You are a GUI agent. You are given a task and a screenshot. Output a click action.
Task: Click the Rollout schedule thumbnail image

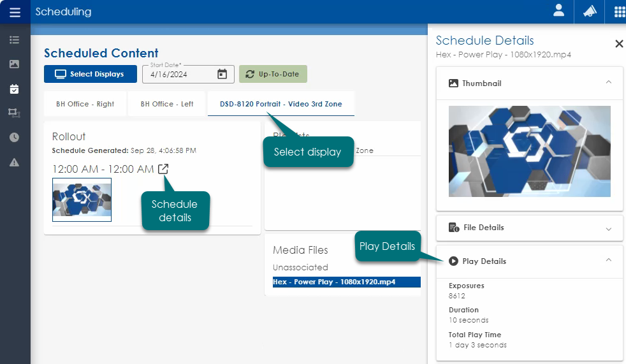(x=82, y=200)
